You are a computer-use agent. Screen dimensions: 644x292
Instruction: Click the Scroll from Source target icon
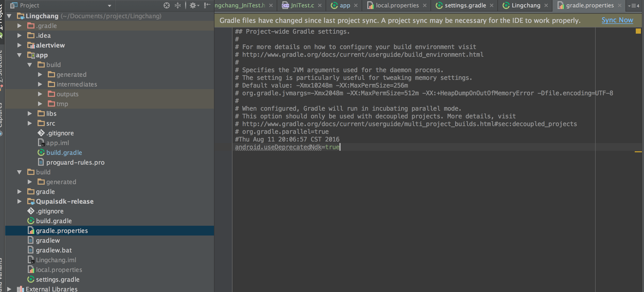(x=167, y=5)
